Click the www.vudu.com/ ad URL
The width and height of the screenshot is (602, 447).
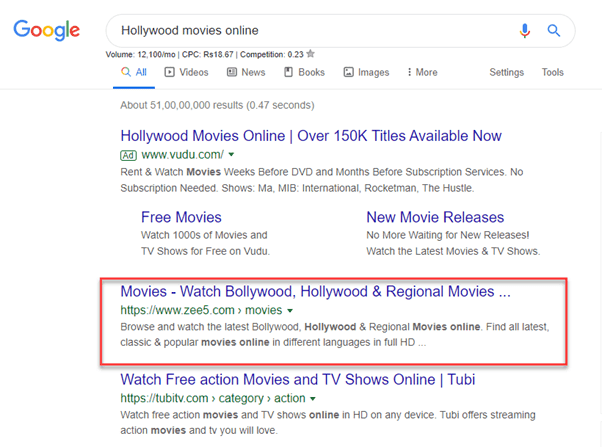(x=182, y=155)
